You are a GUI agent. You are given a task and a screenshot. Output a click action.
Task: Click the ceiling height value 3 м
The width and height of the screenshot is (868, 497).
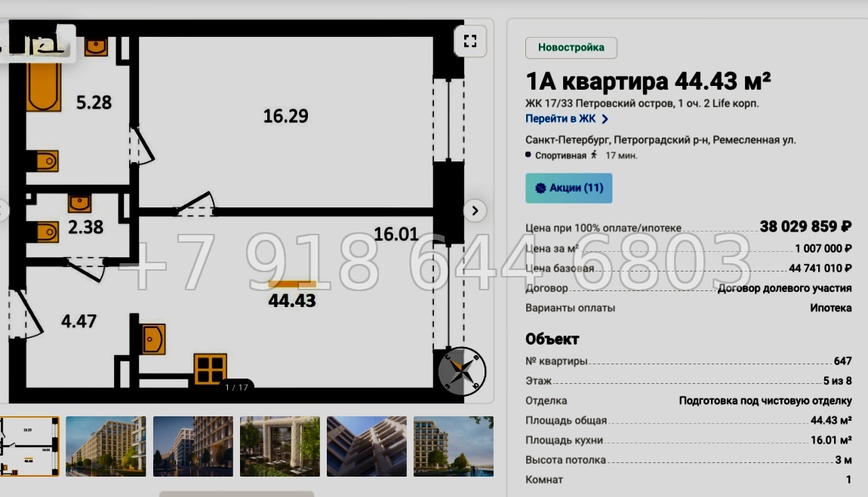(x=844, y=460)
